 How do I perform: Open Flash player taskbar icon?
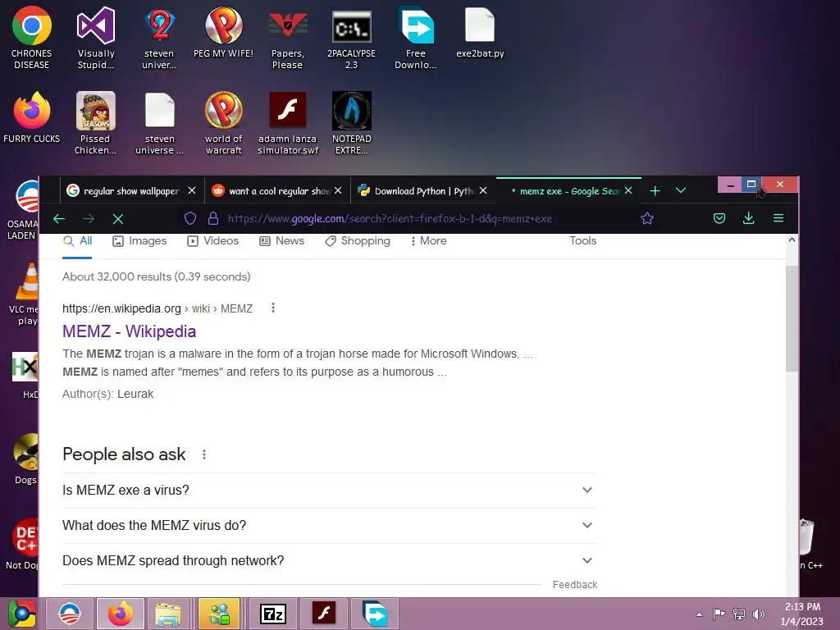point(323,614)
